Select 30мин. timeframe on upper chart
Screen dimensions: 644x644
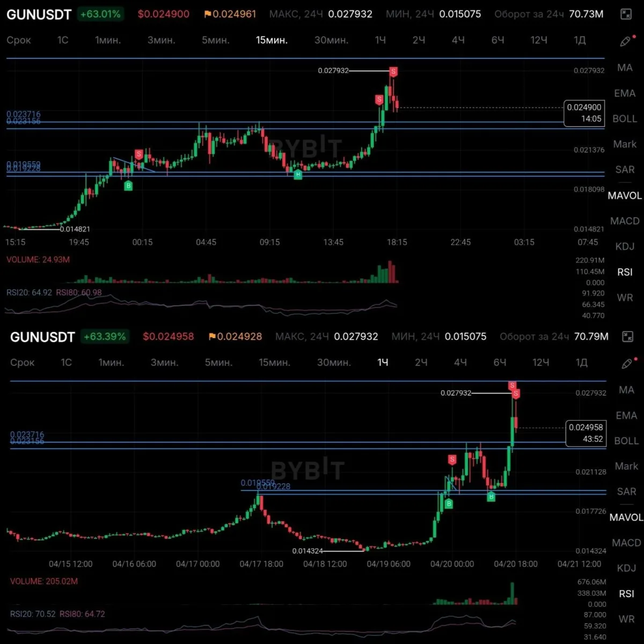point(331,40)
